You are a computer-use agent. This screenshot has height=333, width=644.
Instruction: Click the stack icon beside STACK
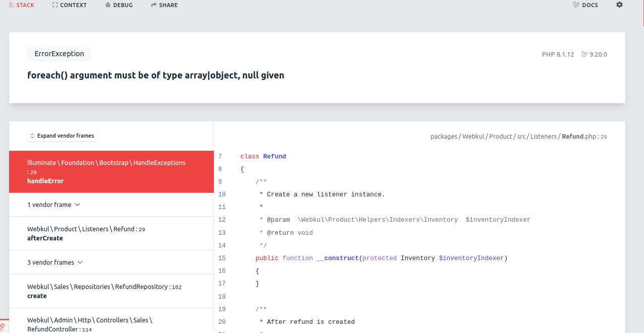pos(12,5)
